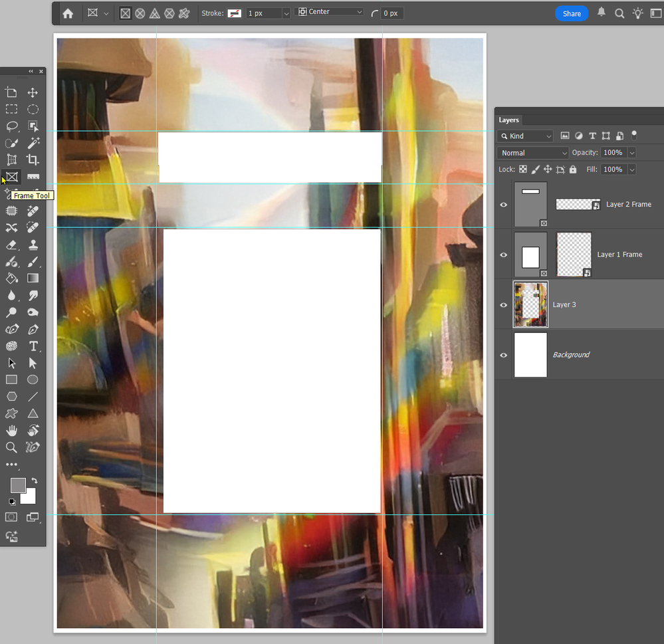
Task: Select the Polygon tool
Action: [x=11, y=397]
